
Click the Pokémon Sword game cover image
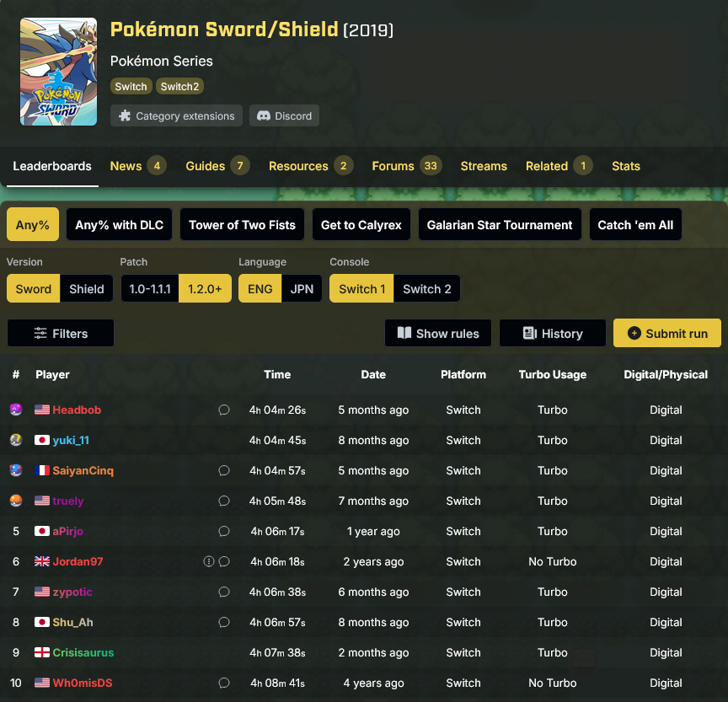click(x=58, y=72)
